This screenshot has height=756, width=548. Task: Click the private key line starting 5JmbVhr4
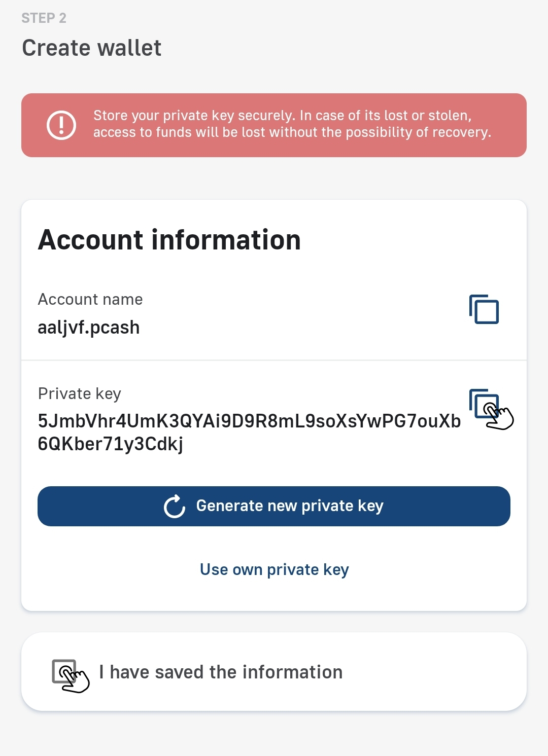pyautogui.click(x=249, y=421)
